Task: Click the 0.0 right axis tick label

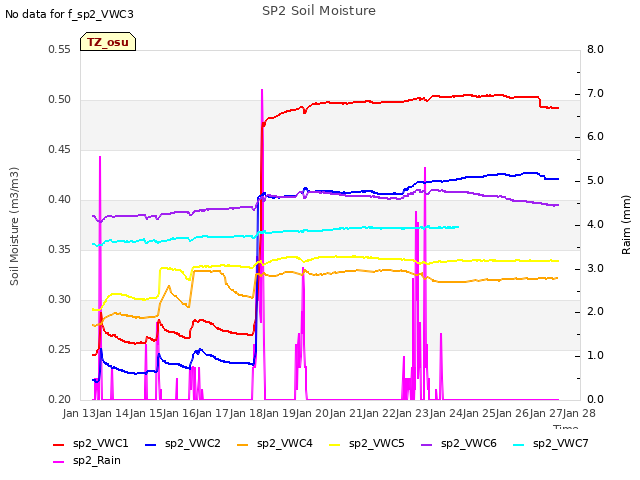Action: (595, 399)
